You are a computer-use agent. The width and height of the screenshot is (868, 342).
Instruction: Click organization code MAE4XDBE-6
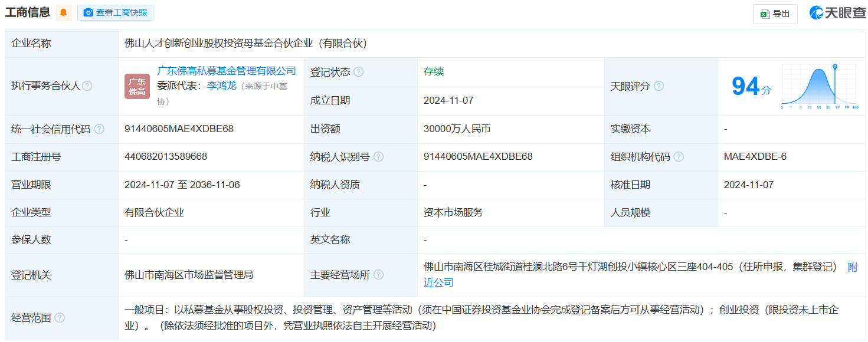(755, 157)
